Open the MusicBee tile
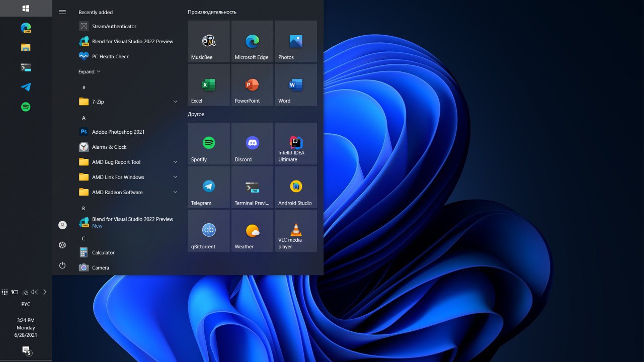 click(x=209, y=41)
